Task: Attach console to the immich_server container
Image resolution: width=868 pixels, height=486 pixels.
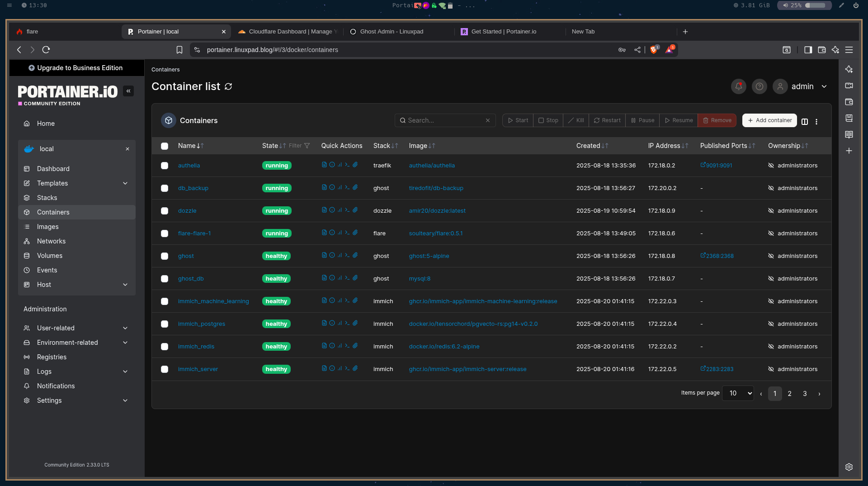Action: tap(355, 368)
